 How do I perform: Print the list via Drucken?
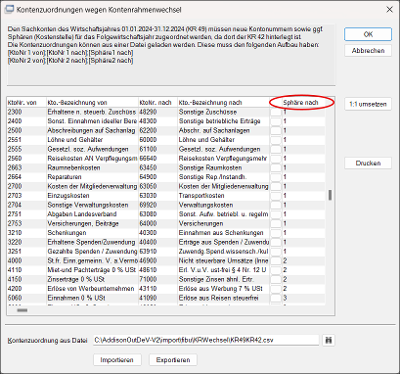[368, 163]
